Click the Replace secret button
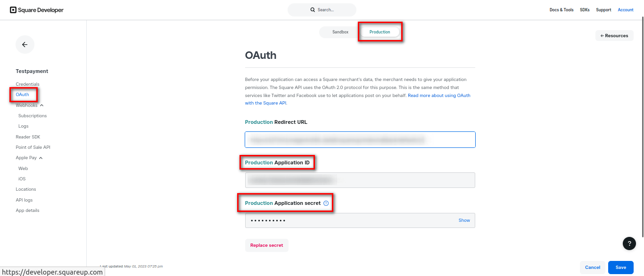 (266, 245)
